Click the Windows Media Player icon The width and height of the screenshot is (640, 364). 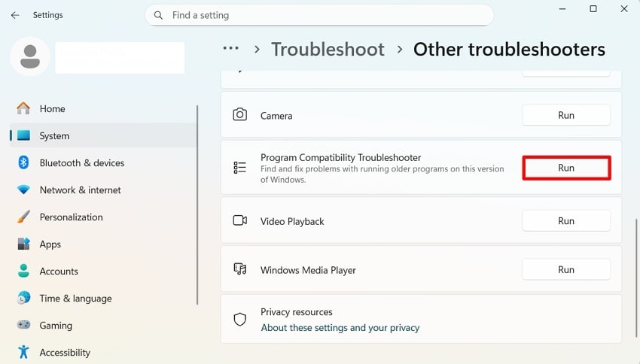coord(240,269)
